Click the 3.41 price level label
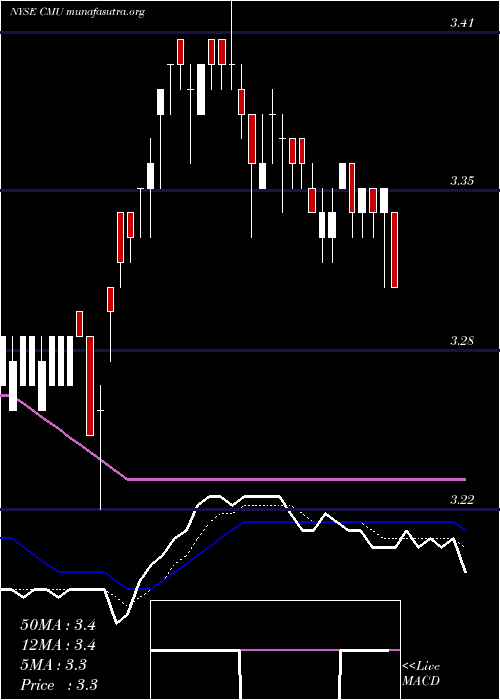Screen dimensions: 500x700 462,23
